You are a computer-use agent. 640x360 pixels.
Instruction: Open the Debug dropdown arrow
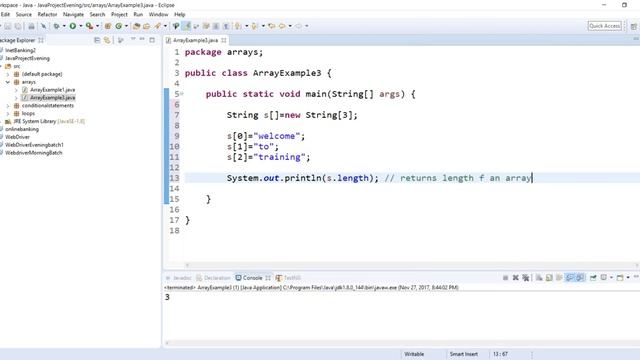click(64, 26)
